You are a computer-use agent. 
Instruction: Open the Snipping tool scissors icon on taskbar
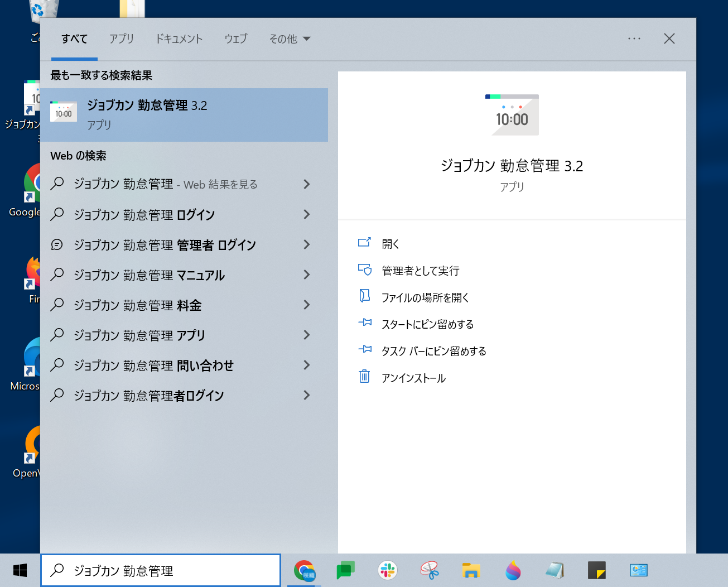pos(430,570)
